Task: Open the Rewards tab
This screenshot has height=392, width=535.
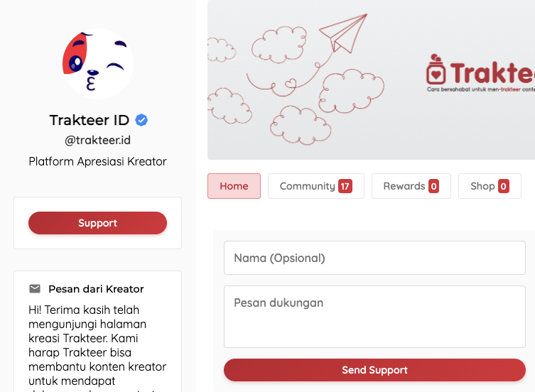Action: pos(411,186)
